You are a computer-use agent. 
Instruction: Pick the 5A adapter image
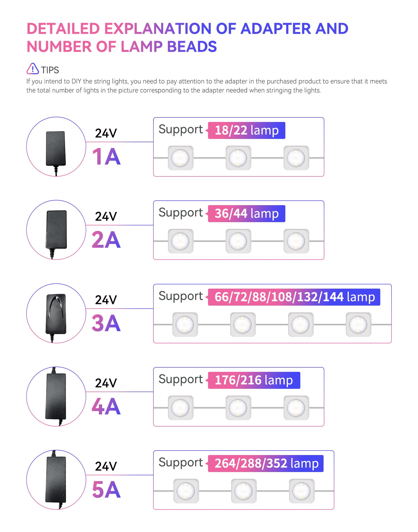[56, 480]
